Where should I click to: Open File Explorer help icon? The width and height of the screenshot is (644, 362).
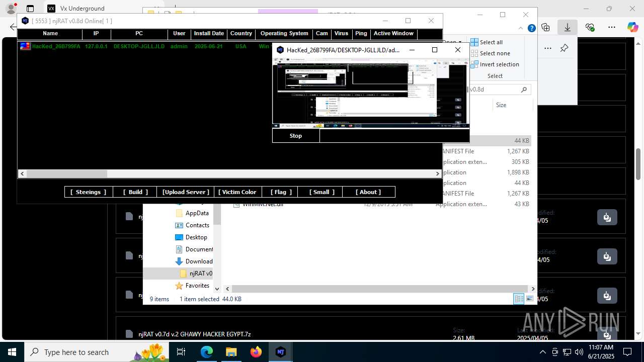[x=531, y=28]
